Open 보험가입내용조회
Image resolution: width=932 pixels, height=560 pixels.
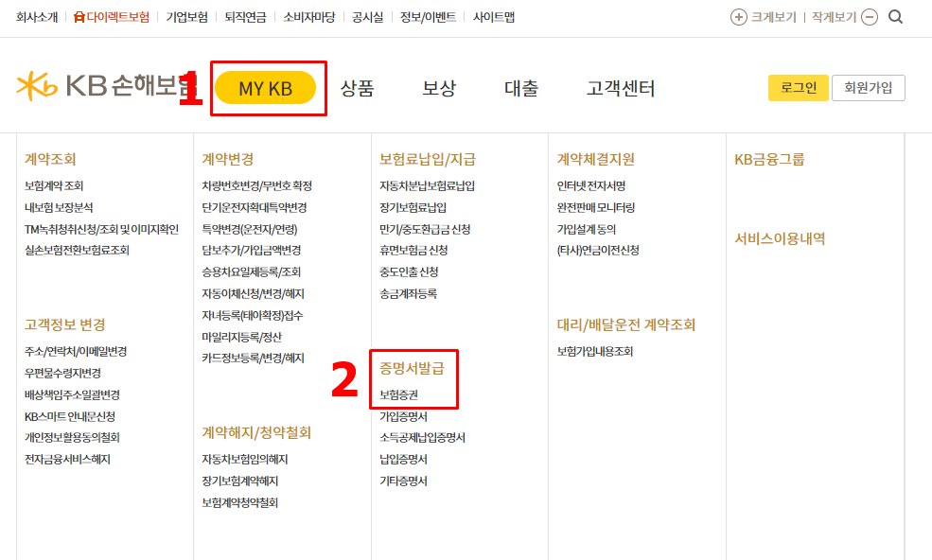[x=595, y=351]
